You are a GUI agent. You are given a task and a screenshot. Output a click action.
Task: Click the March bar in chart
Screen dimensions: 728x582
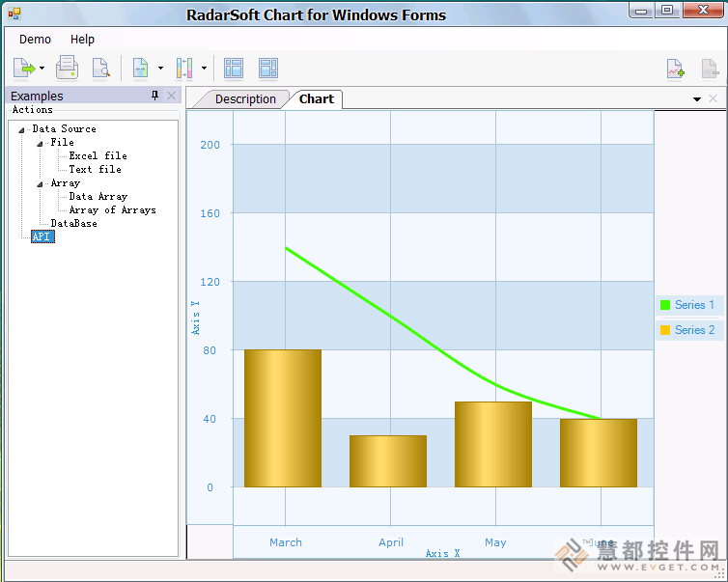[283, 418]
